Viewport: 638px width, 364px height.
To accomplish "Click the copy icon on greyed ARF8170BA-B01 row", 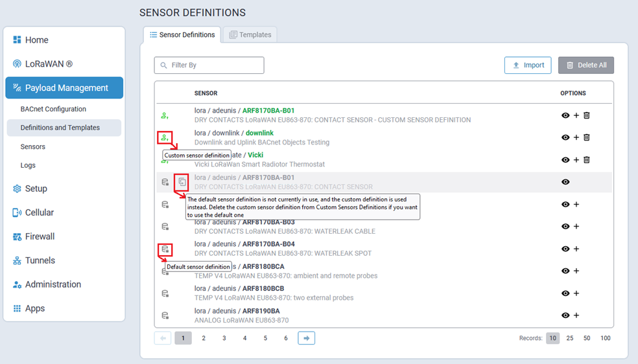I will coord(182,182).
